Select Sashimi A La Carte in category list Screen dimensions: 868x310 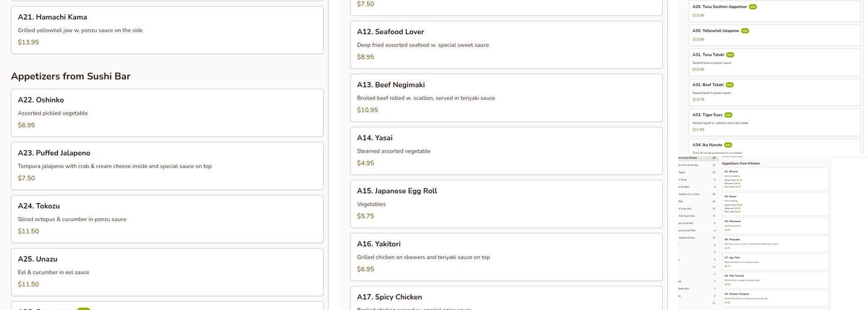pos(689,194)
